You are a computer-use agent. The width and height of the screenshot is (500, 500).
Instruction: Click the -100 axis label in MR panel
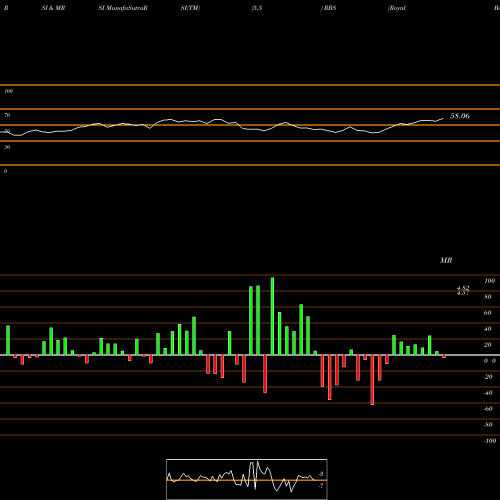490,441
